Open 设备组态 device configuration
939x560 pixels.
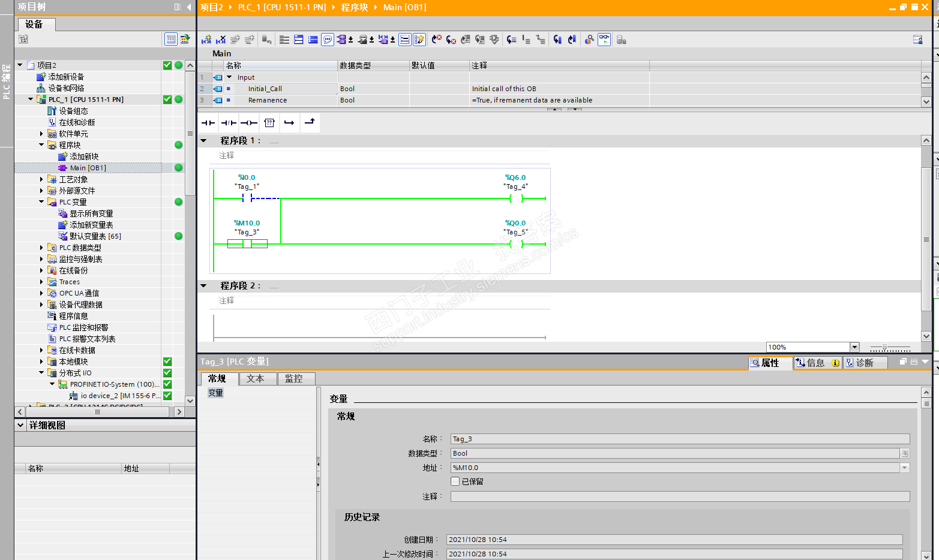click(x=73, y=111)
